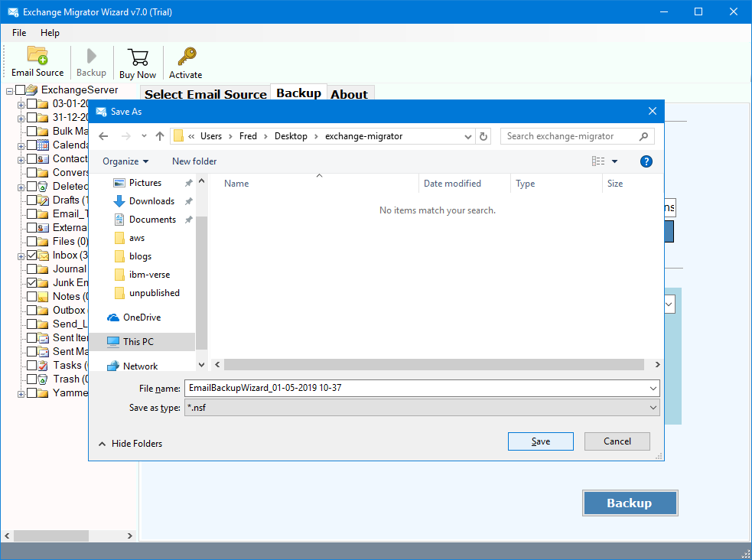752x560 pixels.
Task: Check the ExchangeServer root checkbox
Action: point(20,90)
